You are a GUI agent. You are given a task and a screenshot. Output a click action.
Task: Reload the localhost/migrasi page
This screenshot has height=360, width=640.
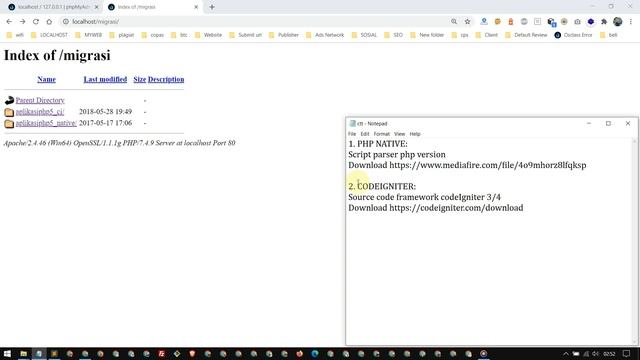pos(36,22)
